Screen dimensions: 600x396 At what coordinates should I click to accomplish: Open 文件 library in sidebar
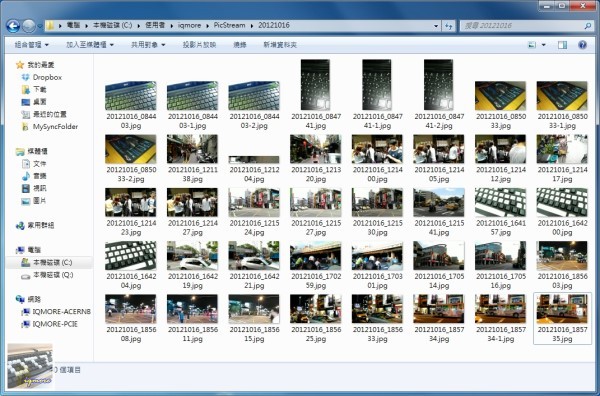click(x=34, y=164)
